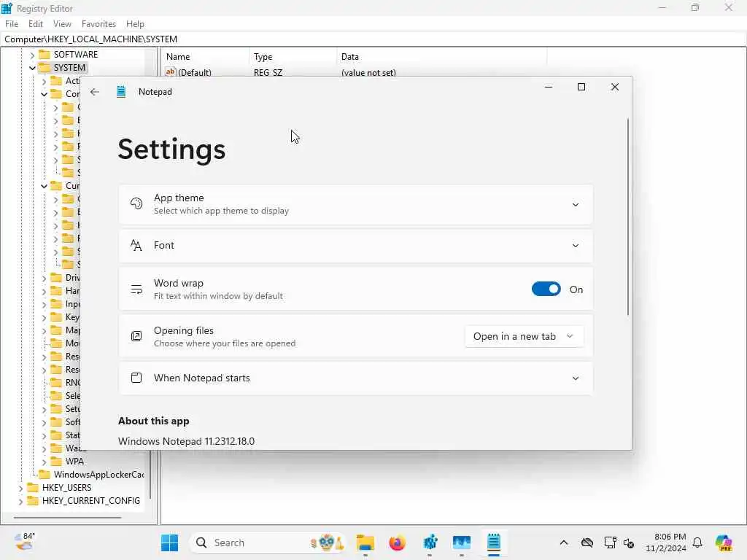Click the '(value not set)' data cell
This screenshot has height=560, width=747.
[x=368, y=72]
